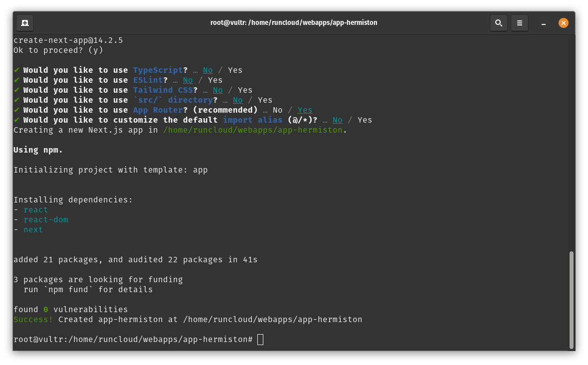Open a new terminal tab
The width and height of the screenshot is (588, 365).
pos(25,23)
